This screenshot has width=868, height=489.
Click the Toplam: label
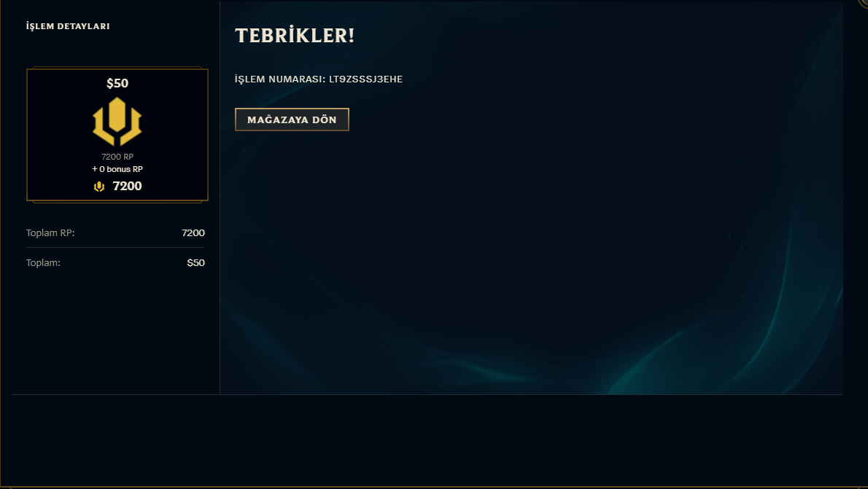tap(43, 263)
